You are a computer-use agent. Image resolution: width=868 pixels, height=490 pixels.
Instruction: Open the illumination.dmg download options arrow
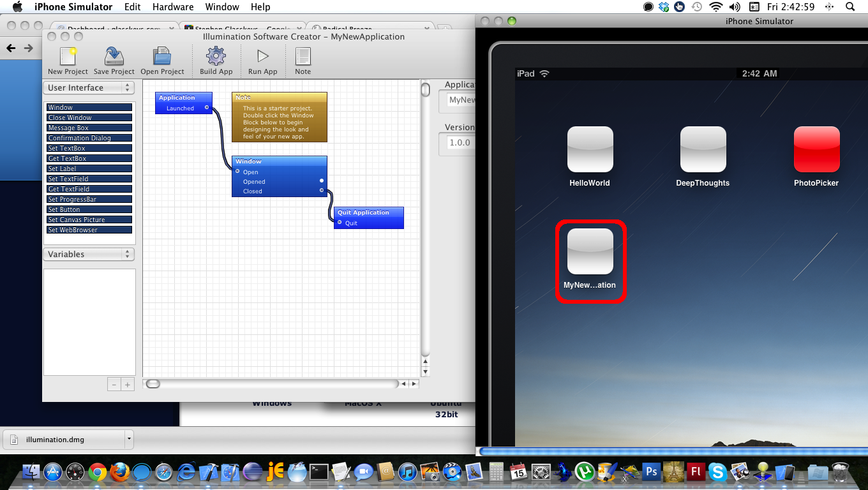pos(129,439)
